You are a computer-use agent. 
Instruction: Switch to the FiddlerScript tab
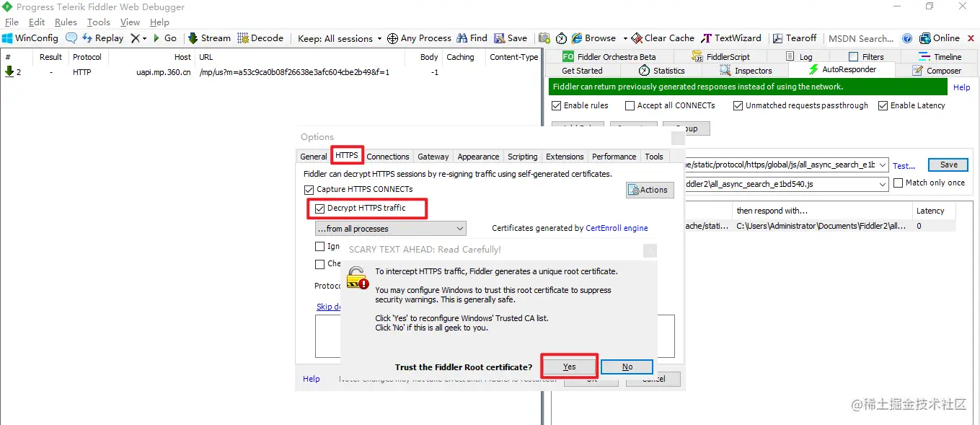720,56
